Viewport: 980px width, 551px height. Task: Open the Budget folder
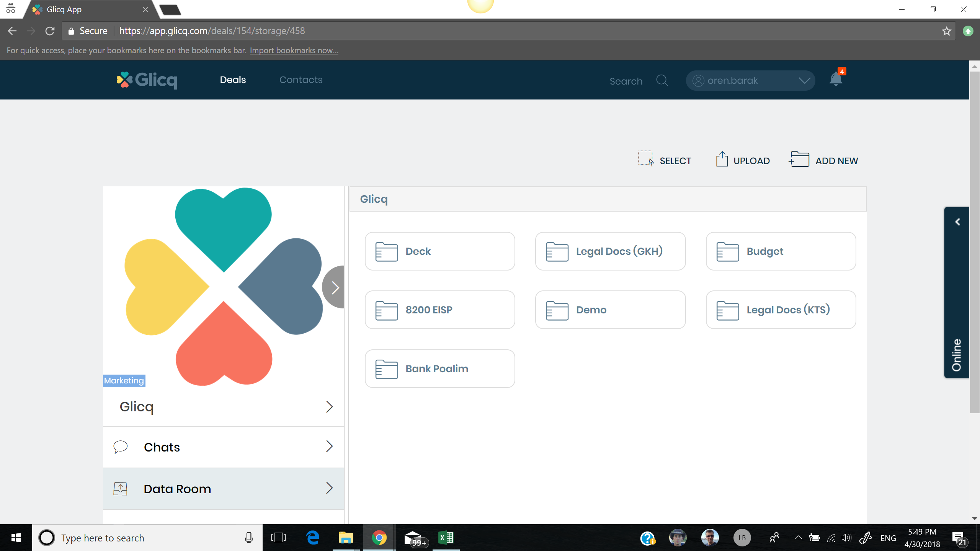click(781, 251)
